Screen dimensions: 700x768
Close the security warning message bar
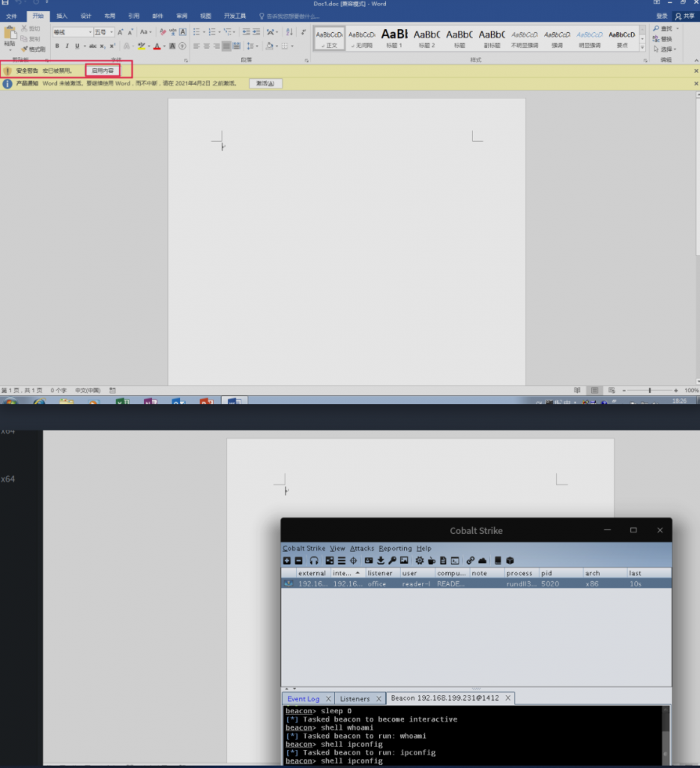coord(696,71)
